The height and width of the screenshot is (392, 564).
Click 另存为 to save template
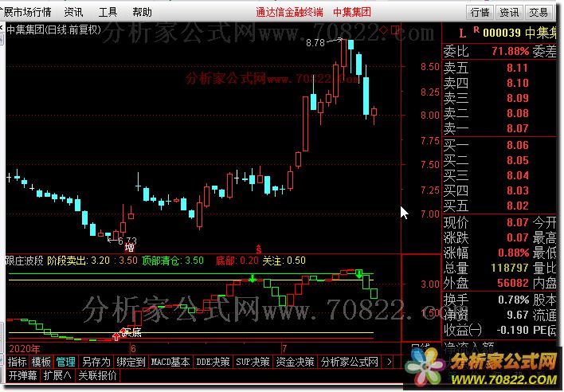pos(96,362)
